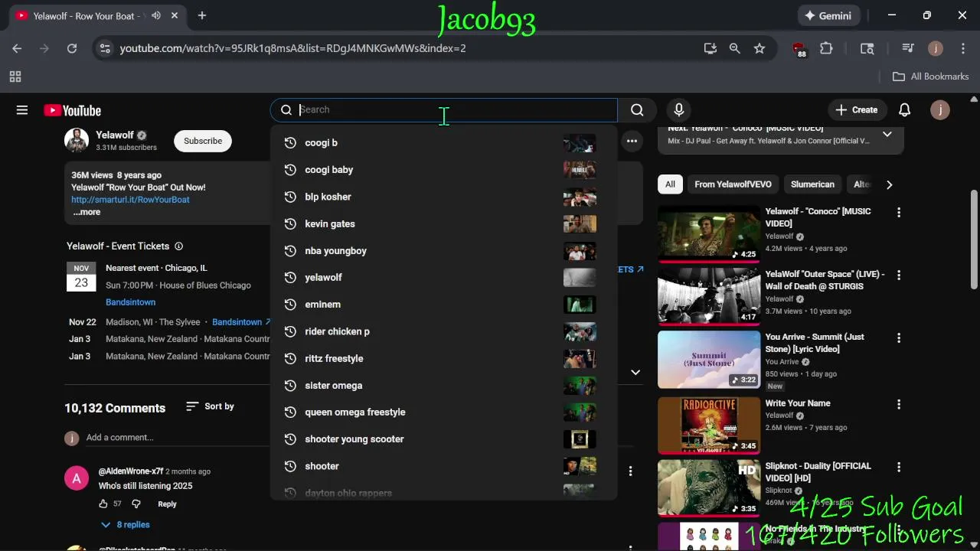Open the YouTube account avatar menu

(x=940, y=110)
